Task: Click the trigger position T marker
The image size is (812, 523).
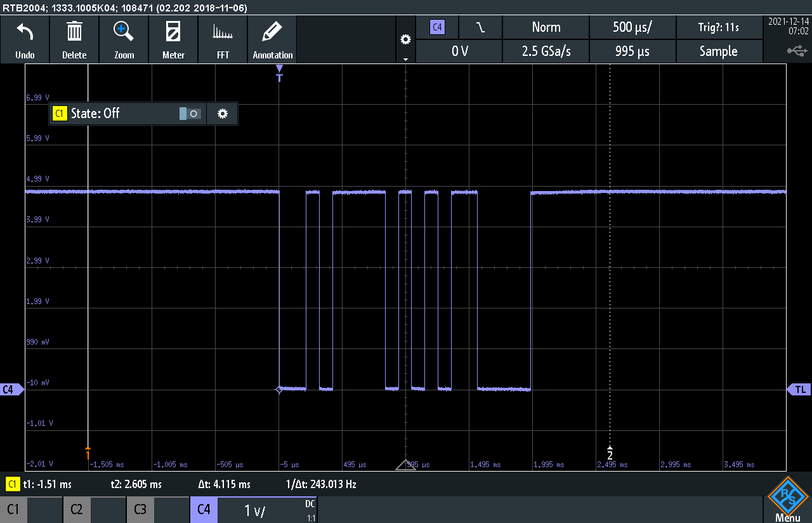Action: (279, 72)
